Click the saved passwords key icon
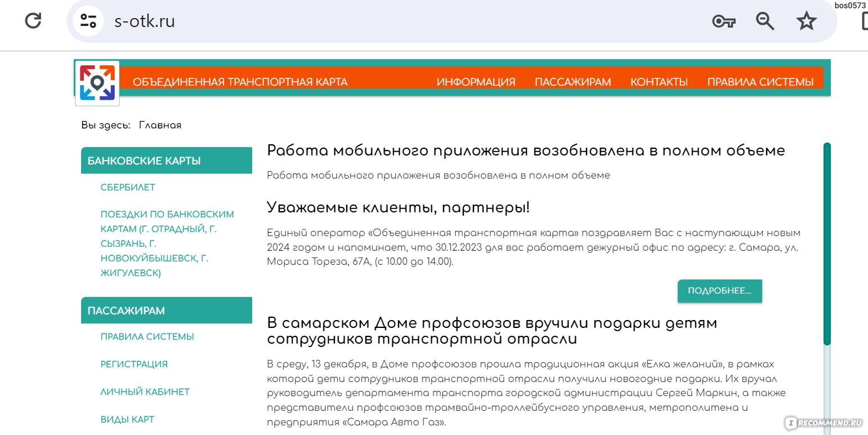This screenshot has width=868, height=435. [723, 22]
